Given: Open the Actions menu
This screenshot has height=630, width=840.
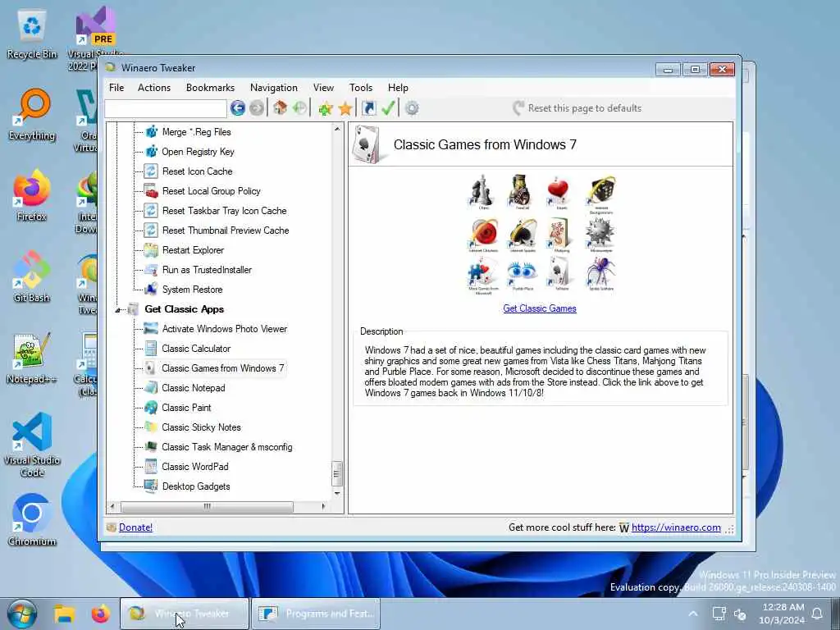Looking at the screenshot, I should [154, 87].
